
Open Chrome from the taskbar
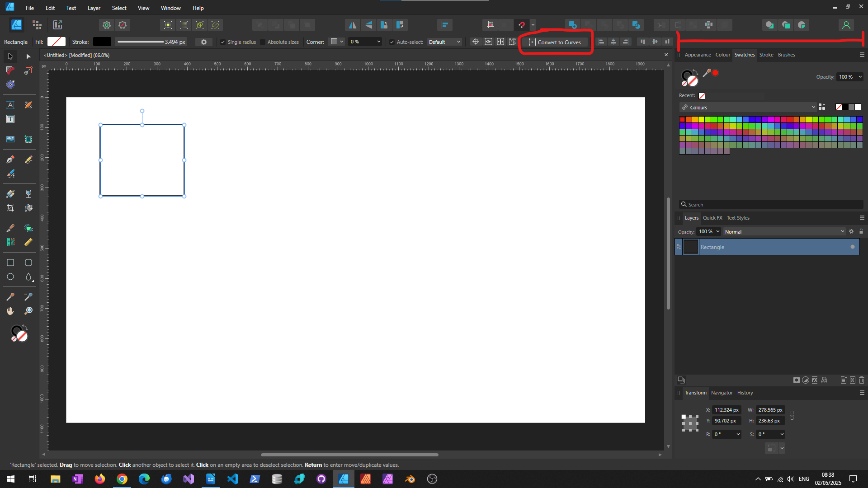pos(122,479)
